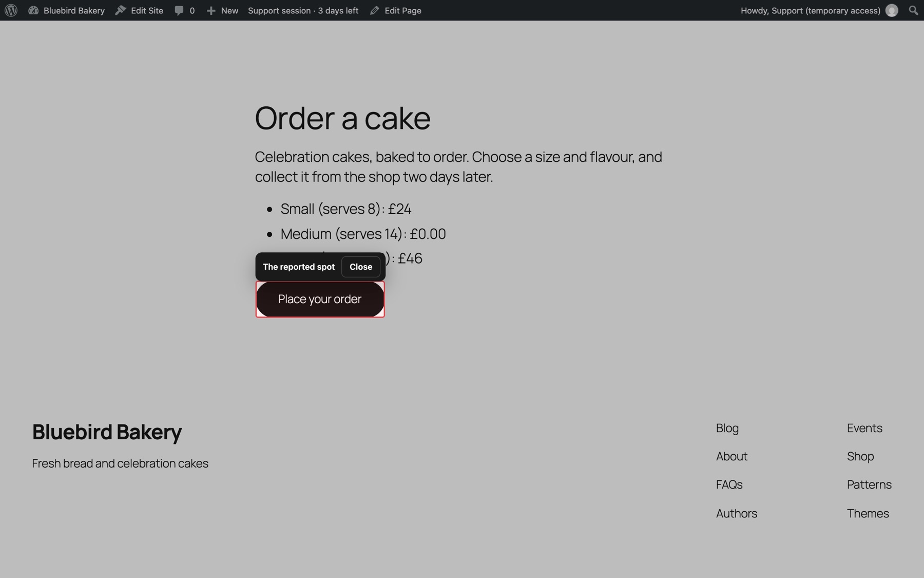The image size is (924, 578).
Task: Open the Blog footer link
Action: coord(727,428)
